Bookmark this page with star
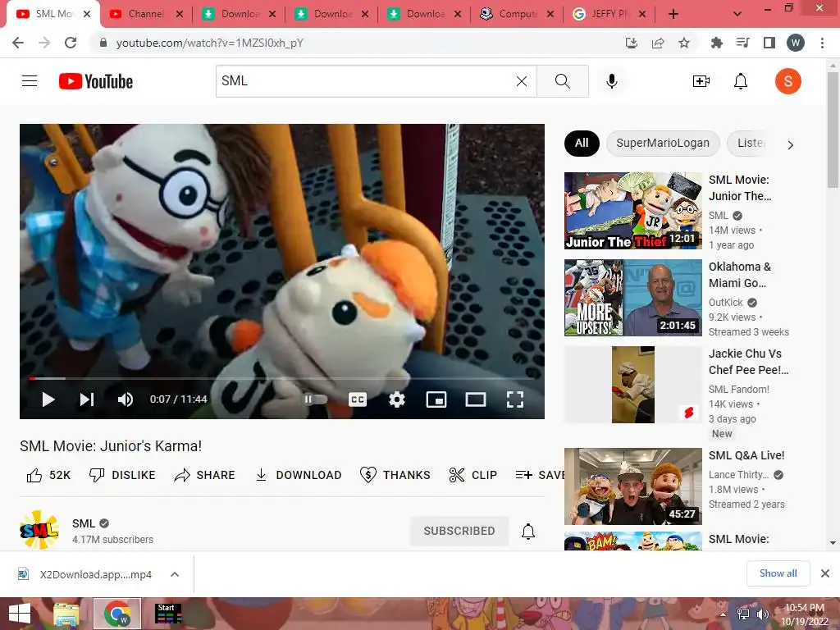Screen dimensions: 840x630 tap(684, 43)
